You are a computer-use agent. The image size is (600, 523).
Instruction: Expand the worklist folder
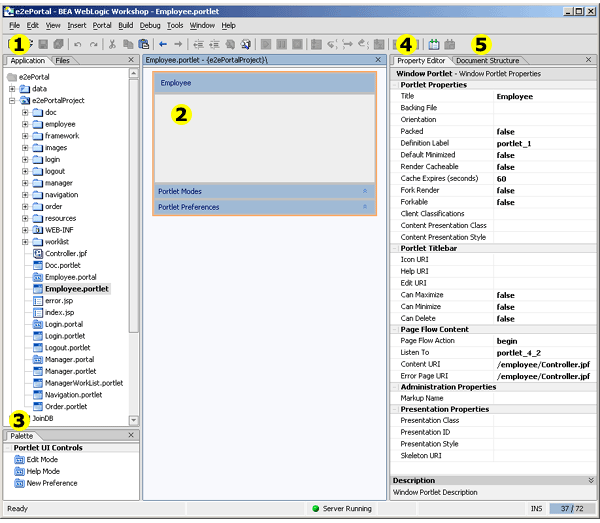click(25, 242)
